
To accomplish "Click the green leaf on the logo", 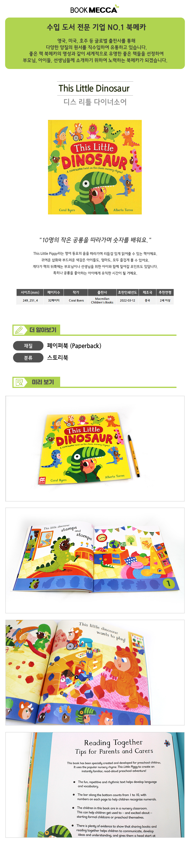I will tap(116, 6).
